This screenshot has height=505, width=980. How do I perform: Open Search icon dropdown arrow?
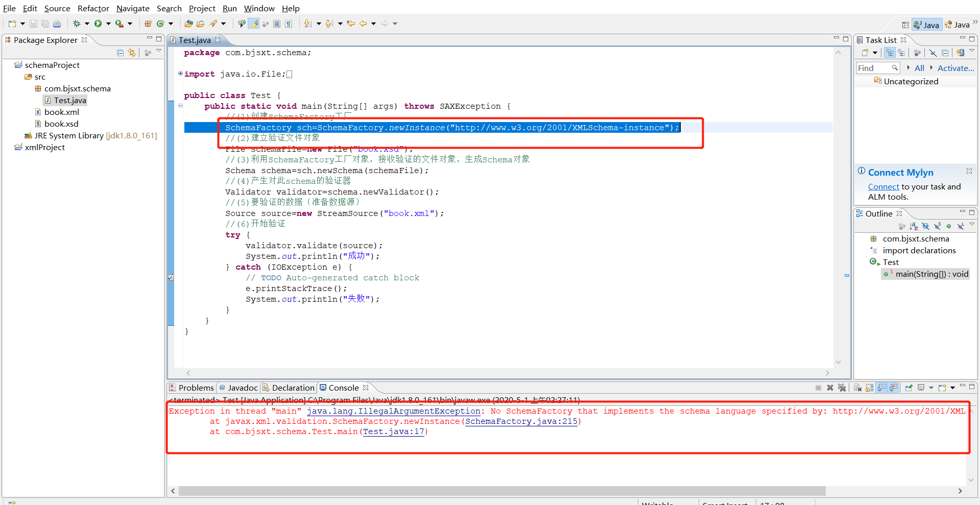(223, 23)
